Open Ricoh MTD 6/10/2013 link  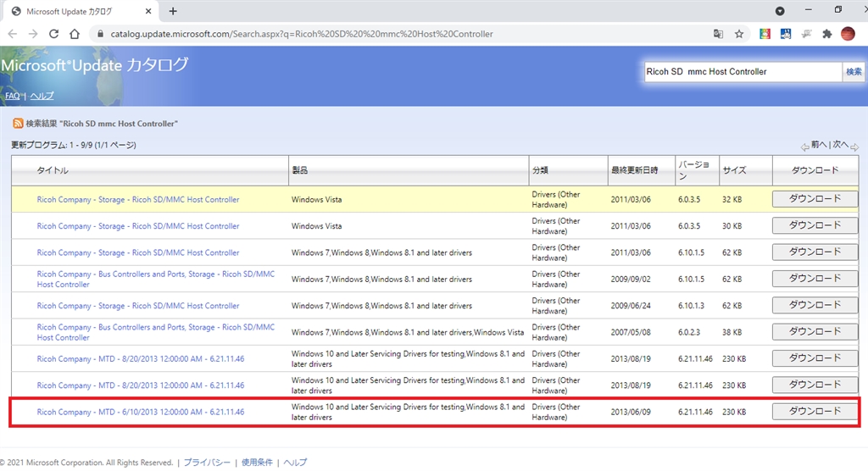(x=141, y=412)
